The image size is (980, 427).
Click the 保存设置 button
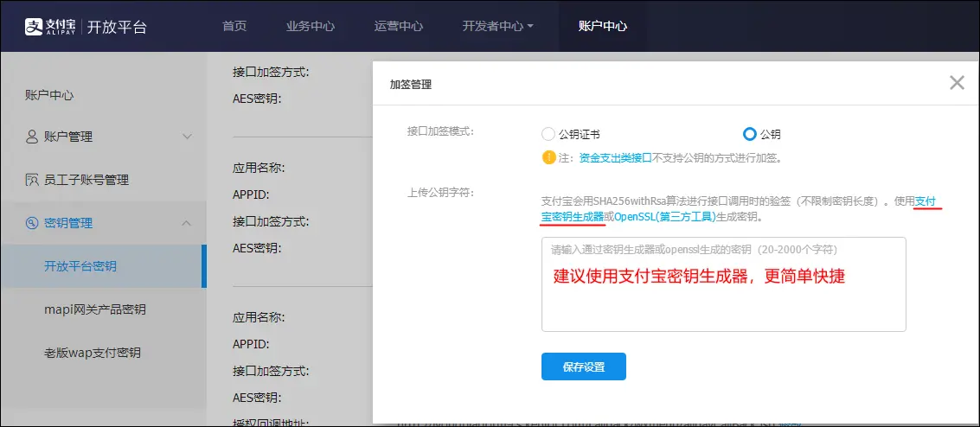(583, 366)
